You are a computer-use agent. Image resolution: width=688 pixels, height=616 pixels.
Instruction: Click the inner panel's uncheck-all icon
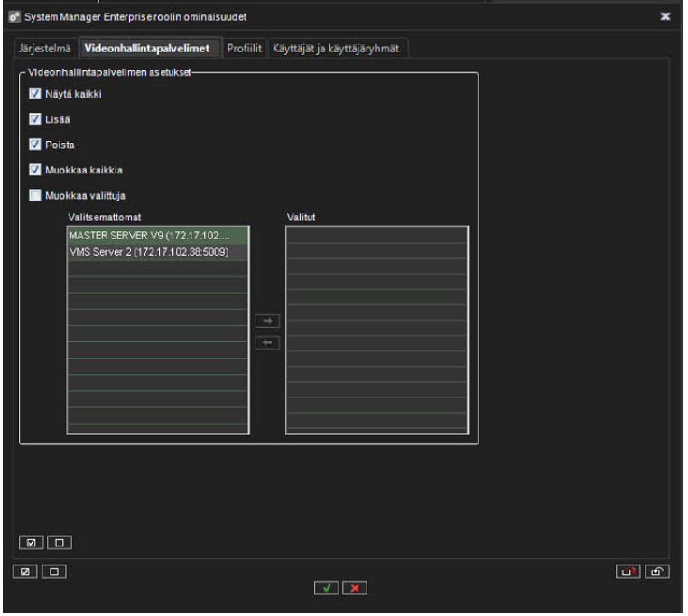pos(59,543)
